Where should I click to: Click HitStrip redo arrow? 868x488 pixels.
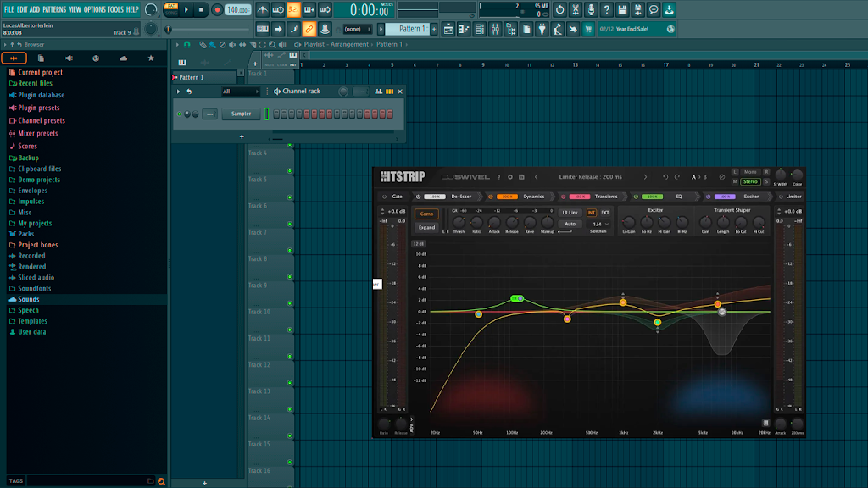pyautogui.click(x=677, y=177)
